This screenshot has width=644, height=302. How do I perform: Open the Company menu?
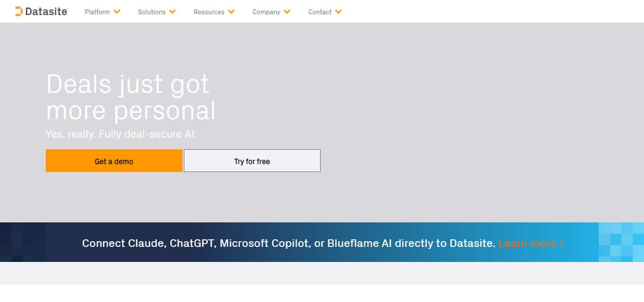(266, 12)
